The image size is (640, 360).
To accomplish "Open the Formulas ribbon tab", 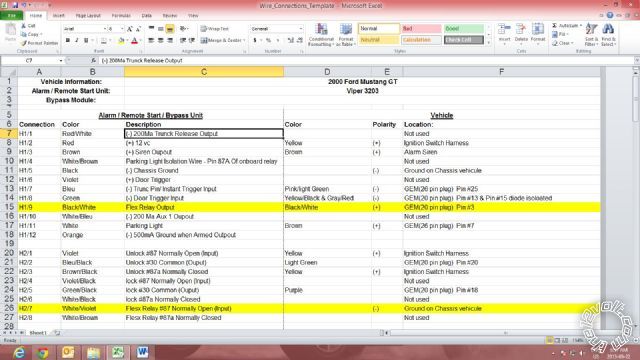I will point(121,16).
